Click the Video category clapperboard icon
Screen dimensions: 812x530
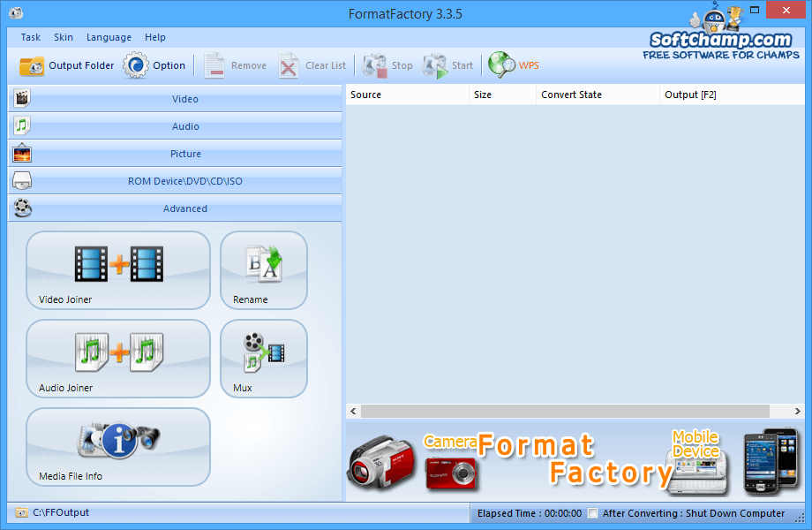[22, 98]
